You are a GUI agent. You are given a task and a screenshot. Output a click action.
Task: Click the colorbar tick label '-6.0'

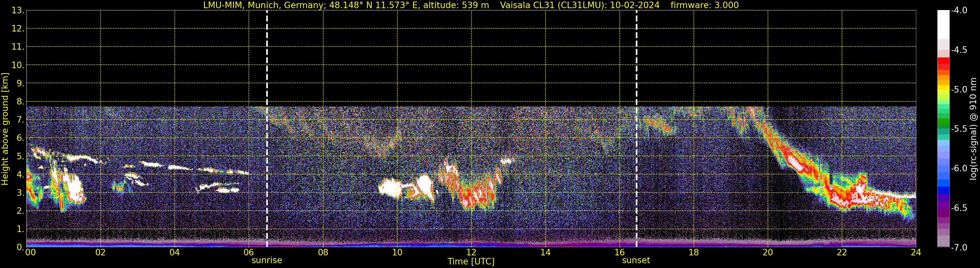coord(959,168)
